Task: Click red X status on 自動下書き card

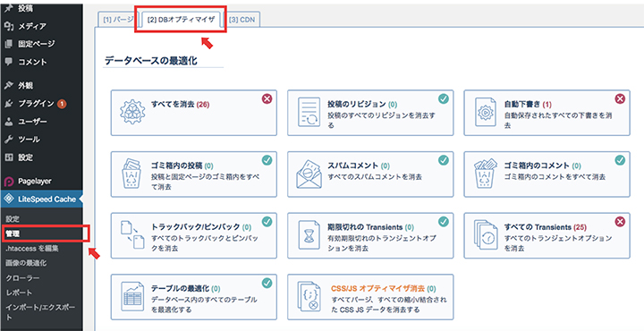Action: [x=620, y=99]
